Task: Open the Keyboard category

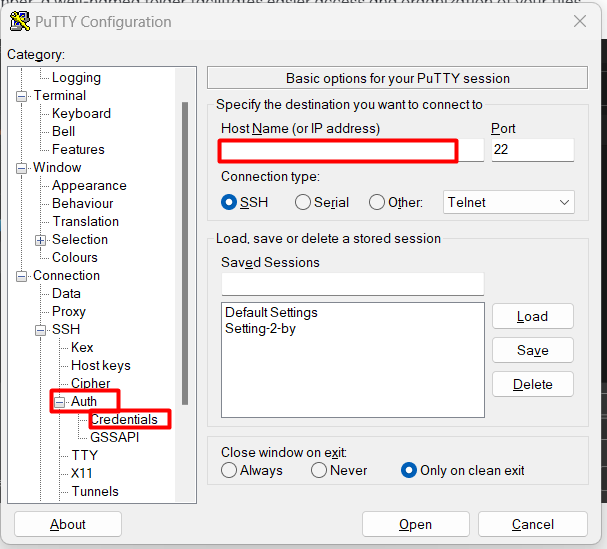Action: 81,113
